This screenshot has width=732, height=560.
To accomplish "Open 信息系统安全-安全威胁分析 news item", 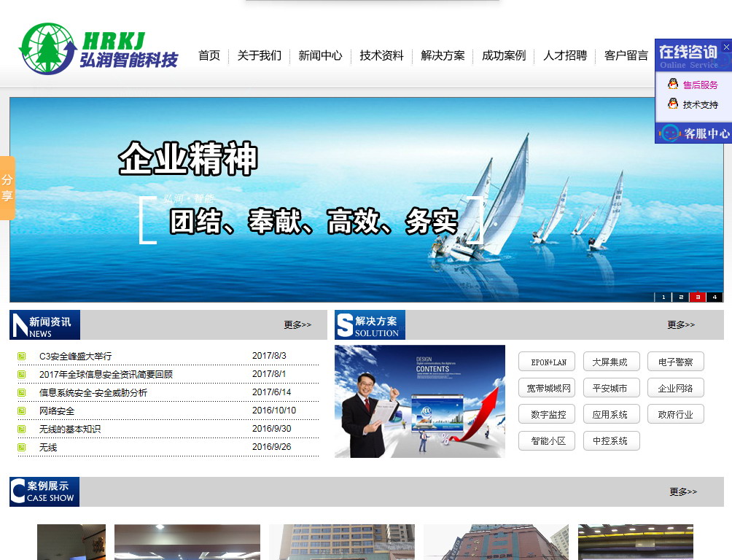I will coord(93,393).
